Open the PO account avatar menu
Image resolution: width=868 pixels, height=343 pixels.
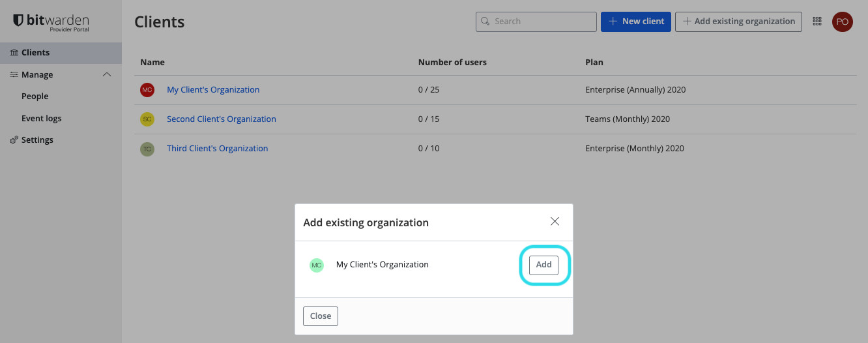click(842, 22)
